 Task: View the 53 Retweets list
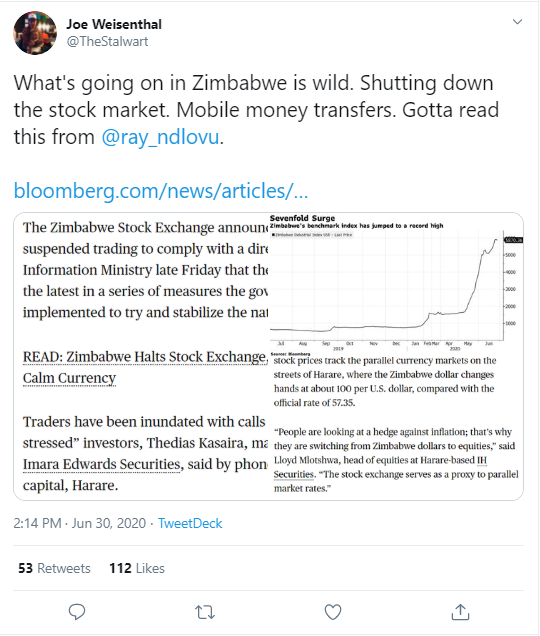point(54,568)
